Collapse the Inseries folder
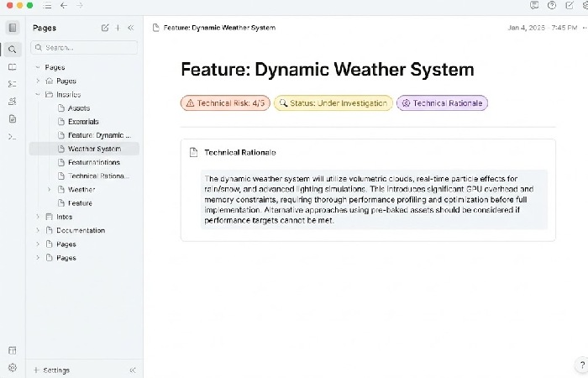Screen dimensions: 588x378 click(x=38, y=94)
